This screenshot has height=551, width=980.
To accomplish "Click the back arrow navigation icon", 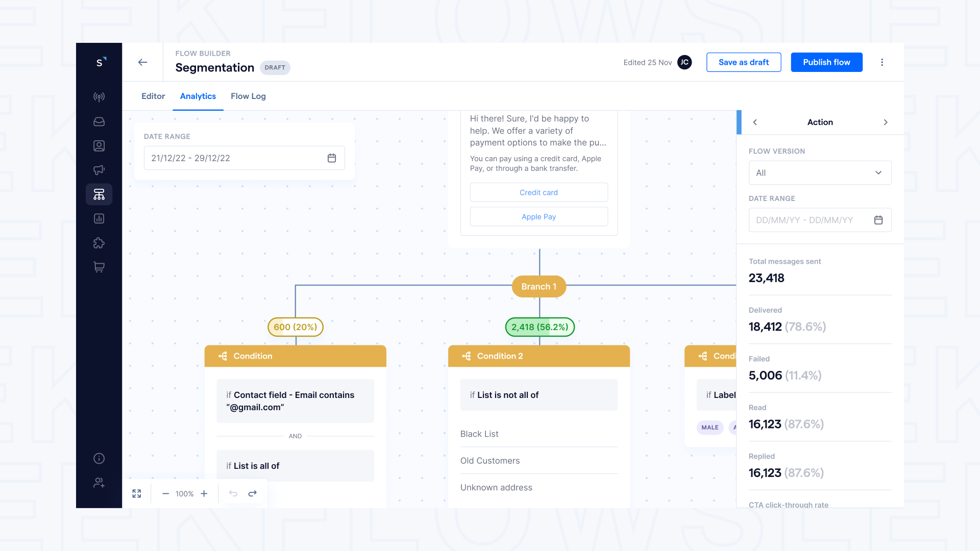I will (x=142, y=62).
